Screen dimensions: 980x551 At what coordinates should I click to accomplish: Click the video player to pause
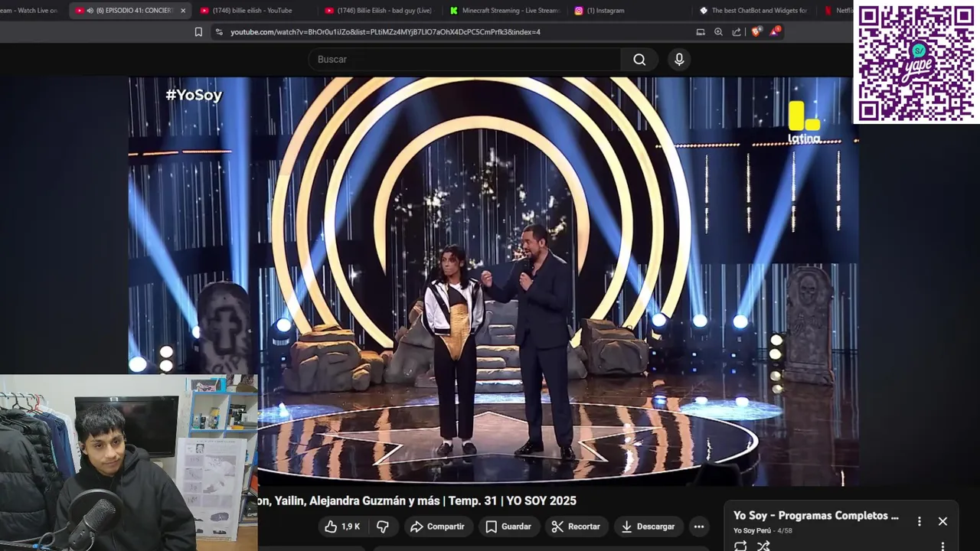click(x=493, y=282)
